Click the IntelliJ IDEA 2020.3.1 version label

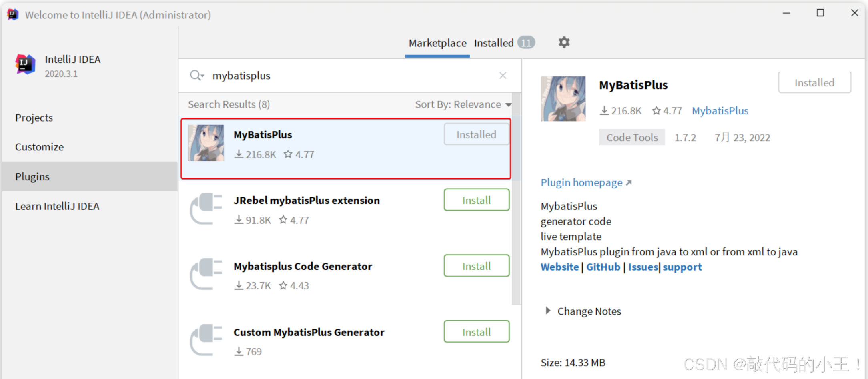point(61,74)
